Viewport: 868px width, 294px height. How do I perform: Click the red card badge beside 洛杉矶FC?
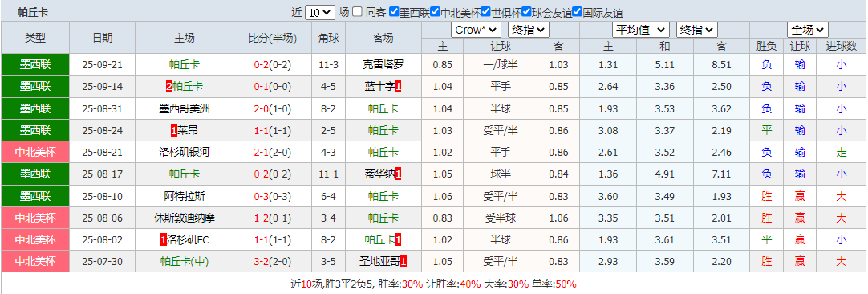click(x=164, y=240)
